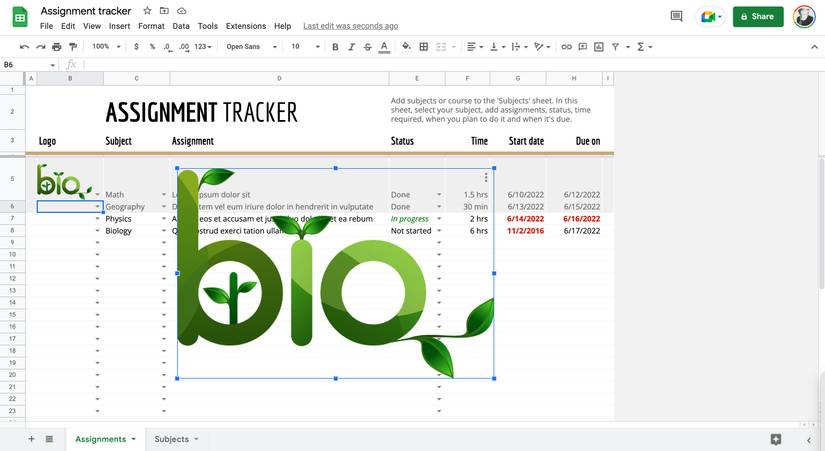Image resolution: width=825 pixels, height=451 pixels.
Task: Open text color picker
Action: click(384, 47)
